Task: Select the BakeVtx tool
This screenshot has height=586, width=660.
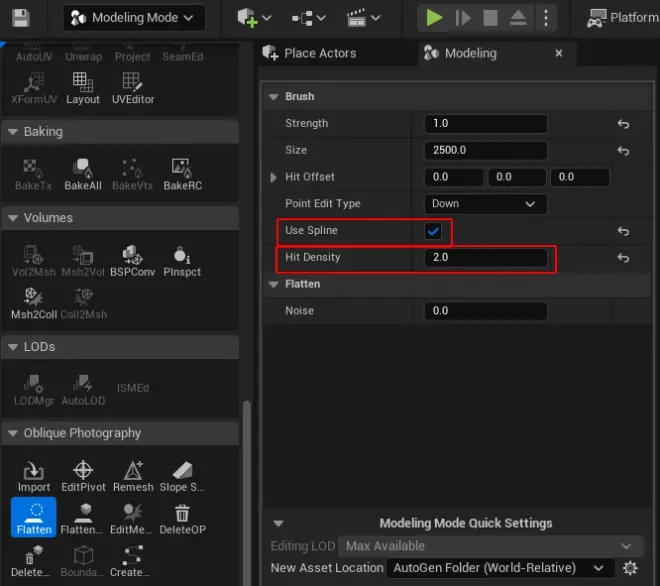Action: tap(133, 175)
